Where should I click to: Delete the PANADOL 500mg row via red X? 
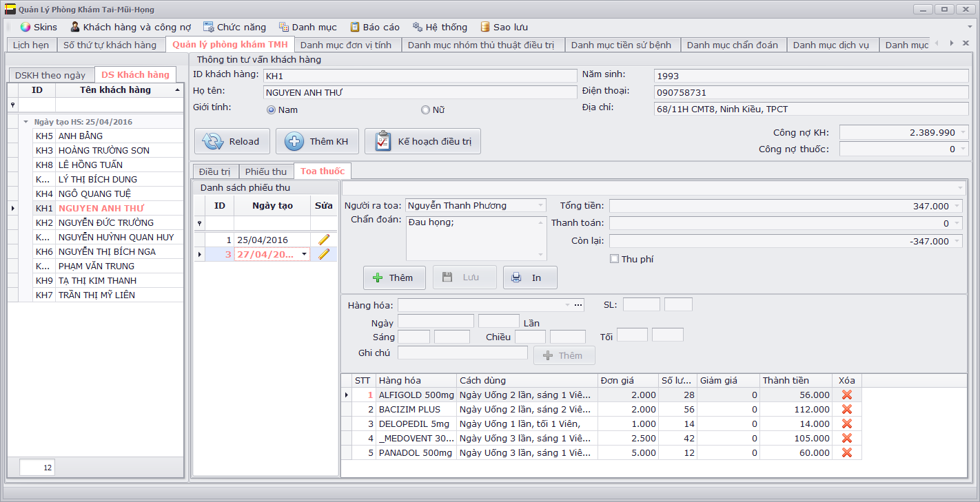click(x=847, y=452)
